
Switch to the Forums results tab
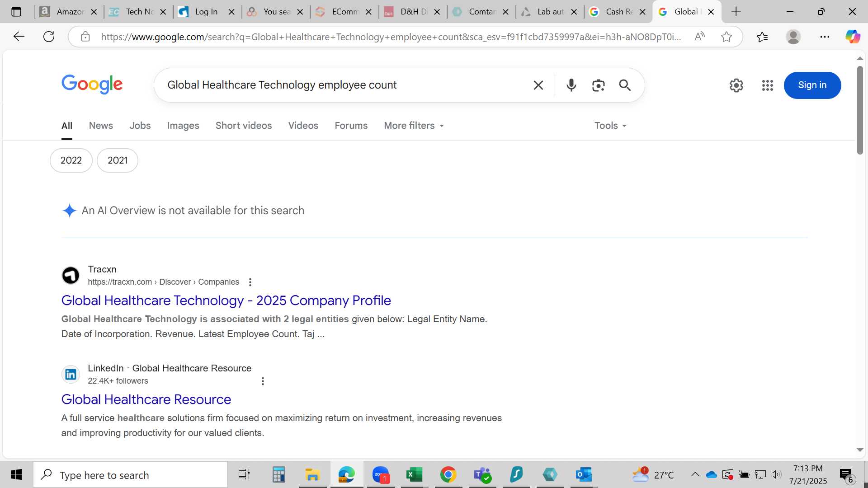[x=351, y=126]
